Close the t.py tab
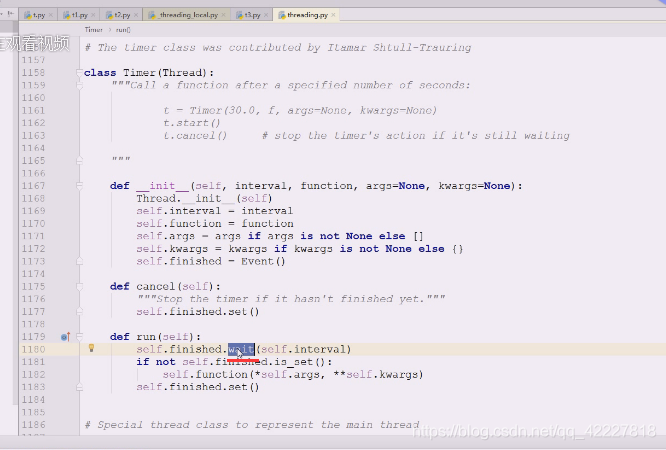 tap(51, 15)
